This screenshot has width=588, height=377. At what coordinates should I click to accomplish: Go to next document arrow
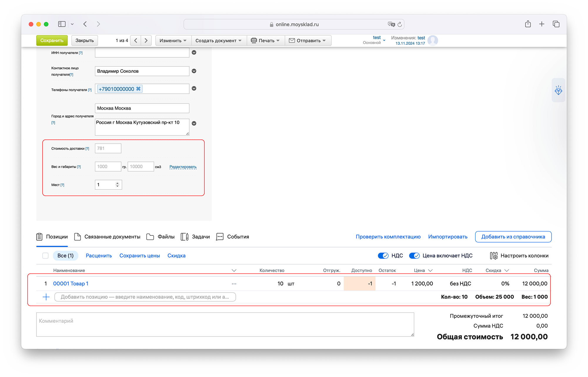[x=146, y=41]
